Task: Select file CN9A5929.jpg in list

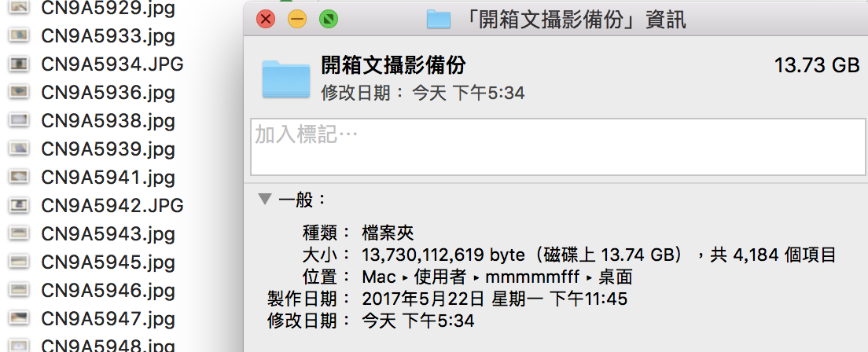Action: tap(108, 8)
